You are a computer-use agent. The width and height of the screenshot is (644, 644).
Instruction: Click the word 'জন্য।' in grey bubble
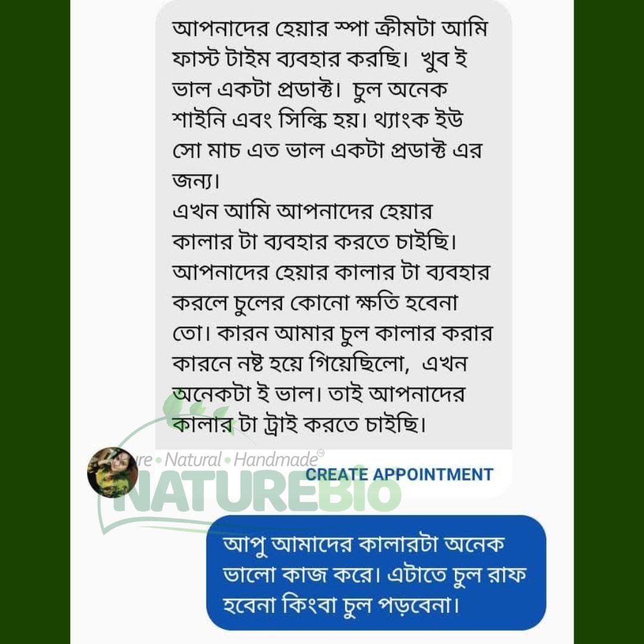click(x=196, y=181)
